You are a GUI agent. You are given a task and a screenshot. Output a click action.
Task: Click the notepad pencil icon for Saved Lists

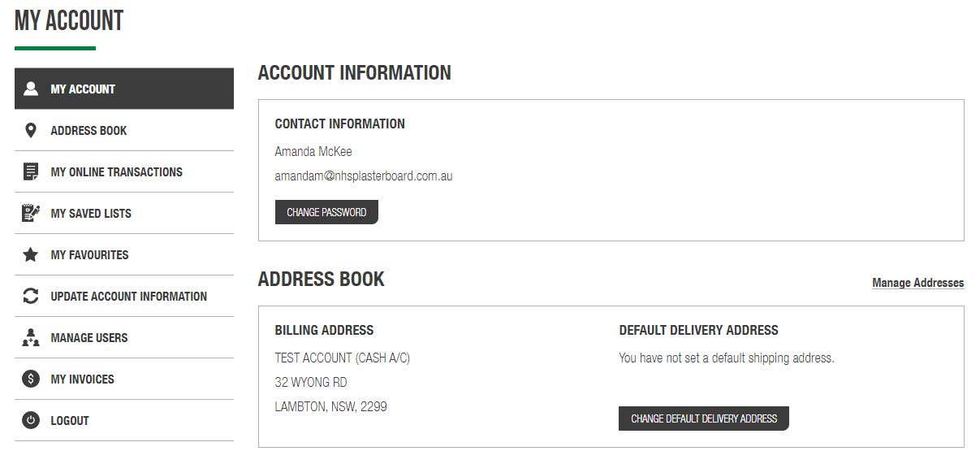(x=31, y=213)
